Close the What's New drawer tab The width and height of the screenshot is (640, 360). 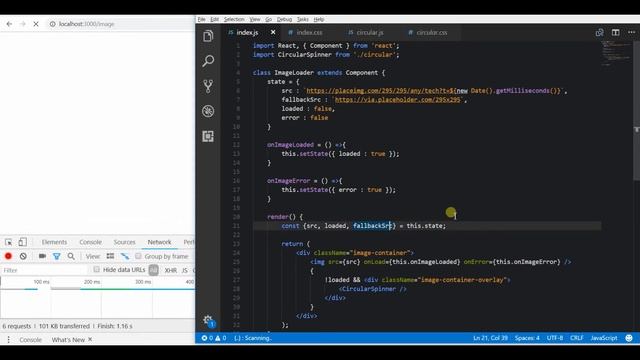point(90,339)
